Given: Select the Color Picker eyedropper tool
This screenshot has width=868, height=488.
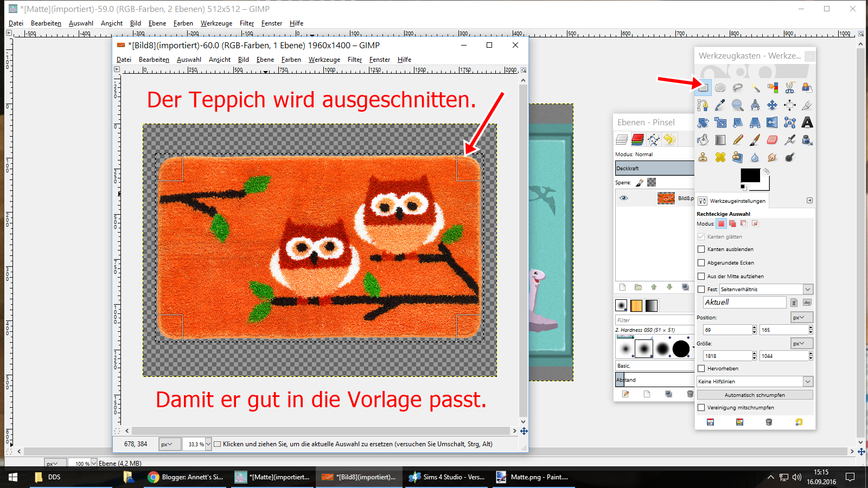Looking at the screenshot, I should coord(720,105).
